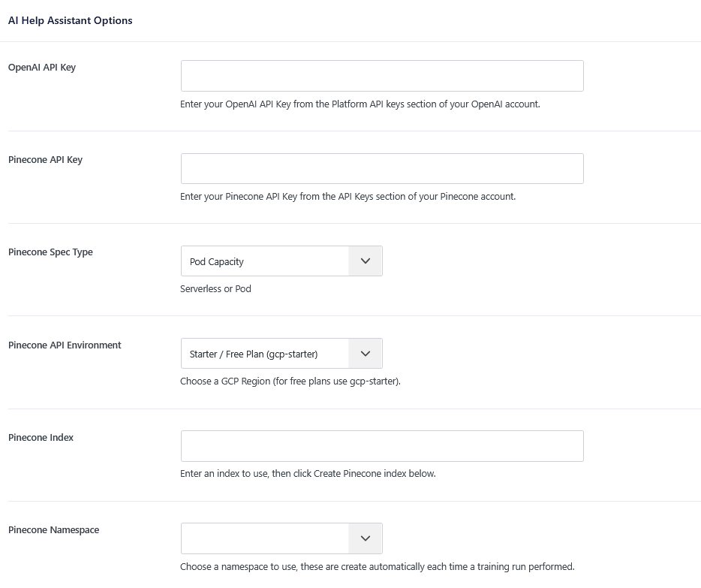Expand the Pinecone API Environment dropdown
The height and width of the screenshot is (588, 701).
point(281,354)
